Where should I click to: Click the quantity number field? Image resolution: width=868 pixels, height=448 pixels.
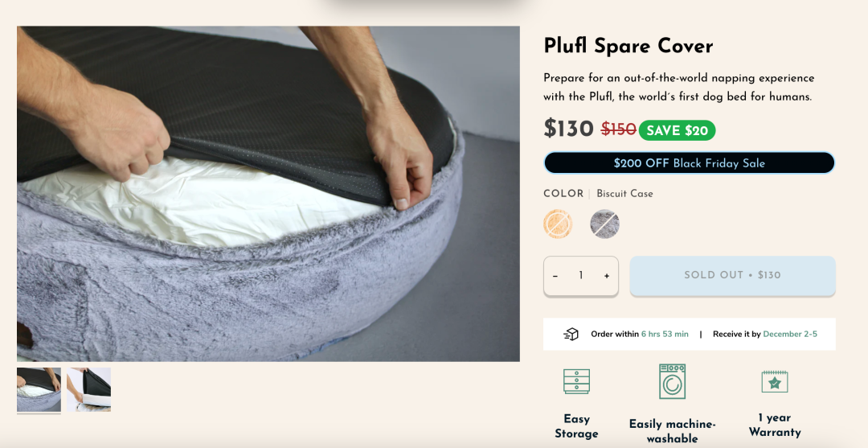[x=581, y=275]
